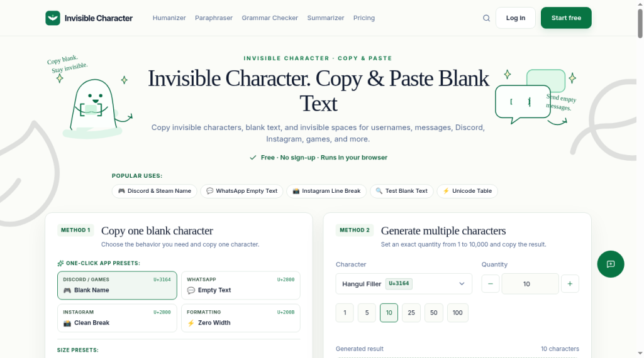
Task: Click the METHOD 1 badge
Action: point(75,231)
